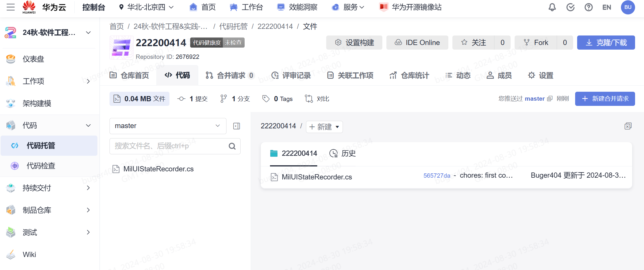
Task: Open the 历史 history tab
Action: tap(343, 153)
